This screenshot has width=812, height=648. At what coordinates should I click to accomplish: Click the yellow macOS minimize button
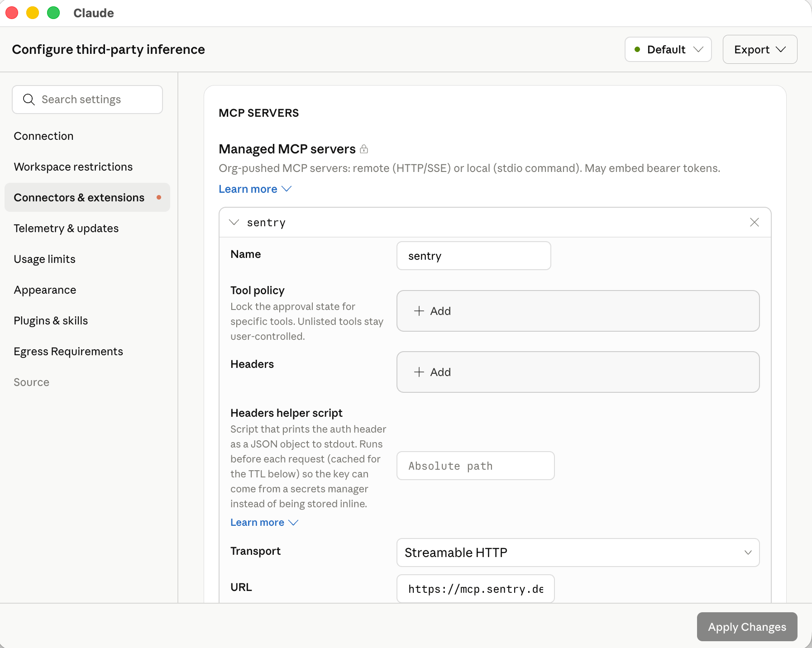click(33, 13)
